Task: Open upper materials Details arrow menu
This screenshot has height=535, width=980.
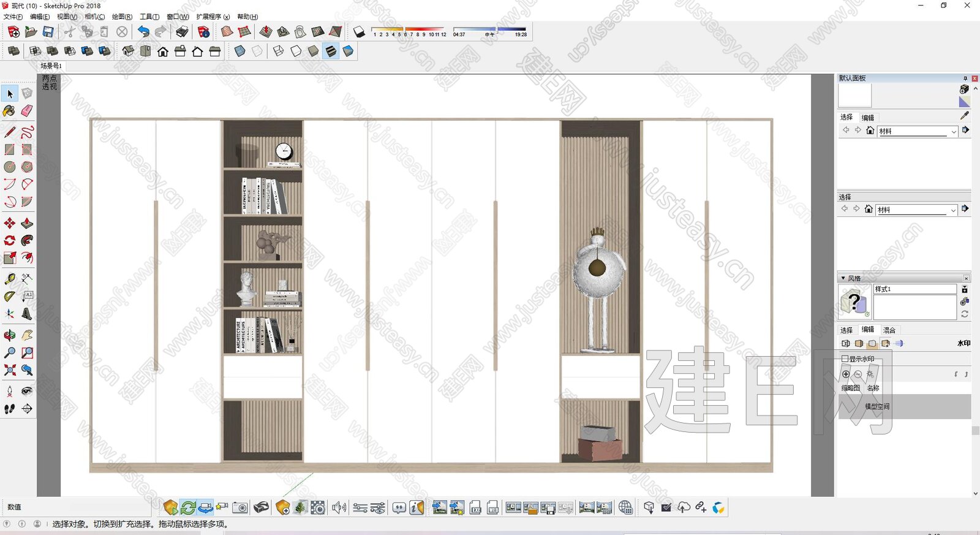Action: pyautogui.click(x=965, y=130)
